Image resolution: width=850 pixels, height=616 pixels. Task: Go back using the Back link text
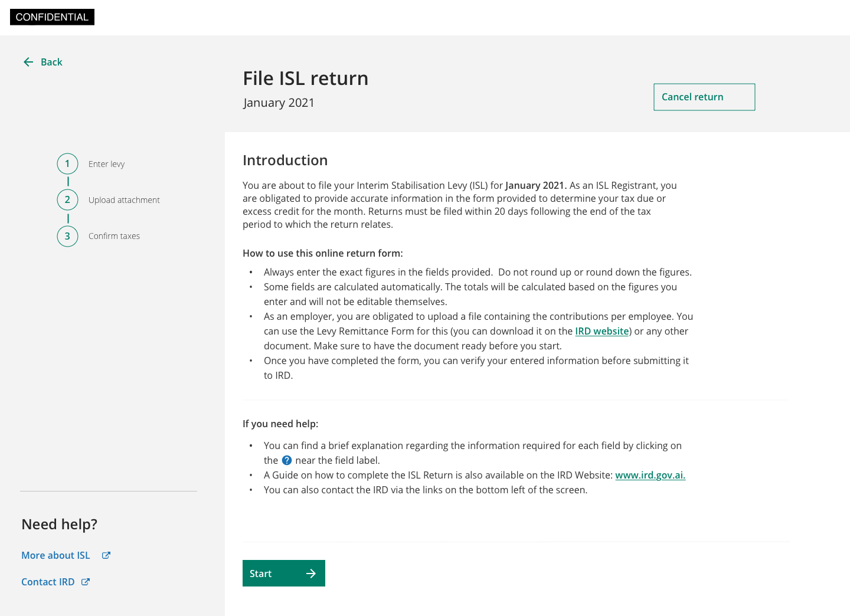(51, 62)
